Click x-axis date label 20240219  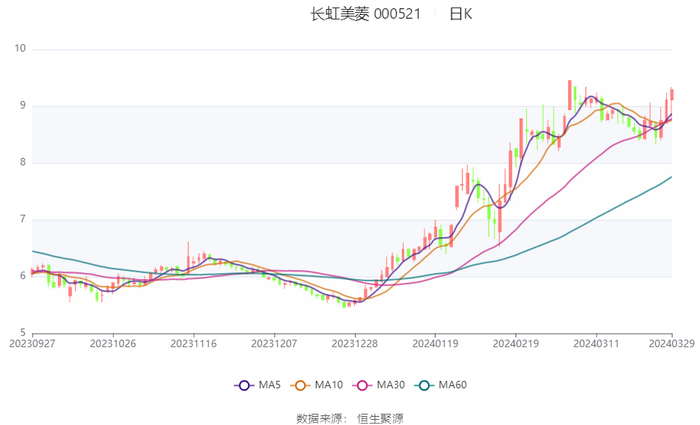tap(516, 343)
